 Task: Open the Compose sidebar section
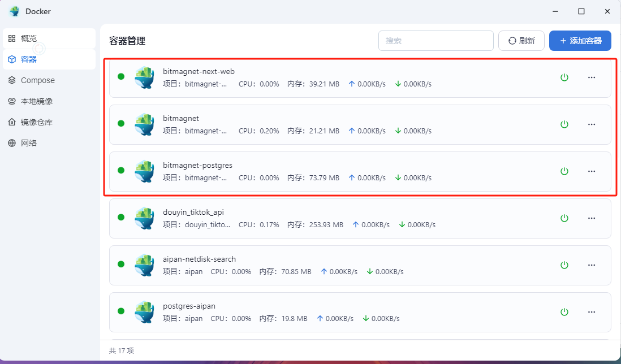tap(49, 80)
